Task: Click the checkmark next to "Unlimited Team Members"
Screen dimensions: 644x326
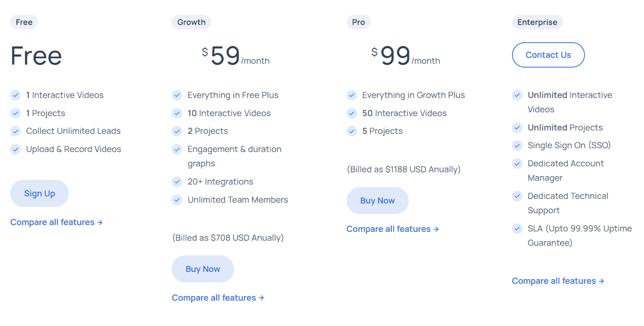Action: pyautogui.click(x=177, y=200)
